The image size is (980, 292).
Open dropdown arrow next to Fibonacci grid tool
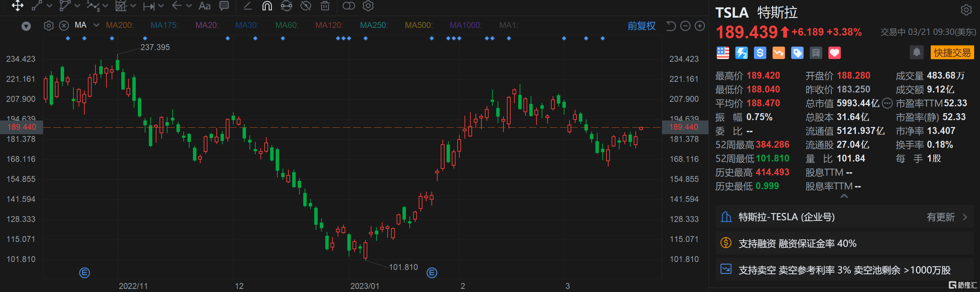(x=133, y=6)
